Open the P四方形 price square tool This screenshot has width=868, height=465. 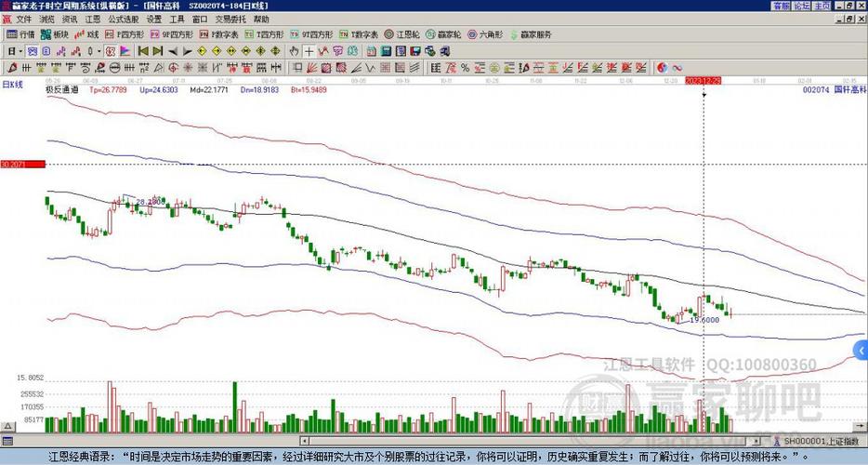124,34
